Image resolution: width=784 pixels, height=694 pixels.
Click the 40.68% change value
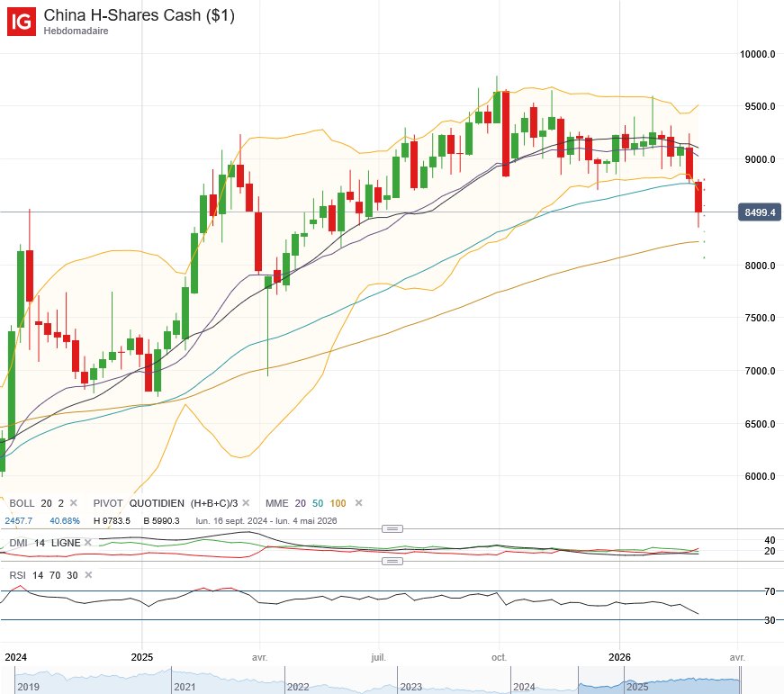[65, 520]
